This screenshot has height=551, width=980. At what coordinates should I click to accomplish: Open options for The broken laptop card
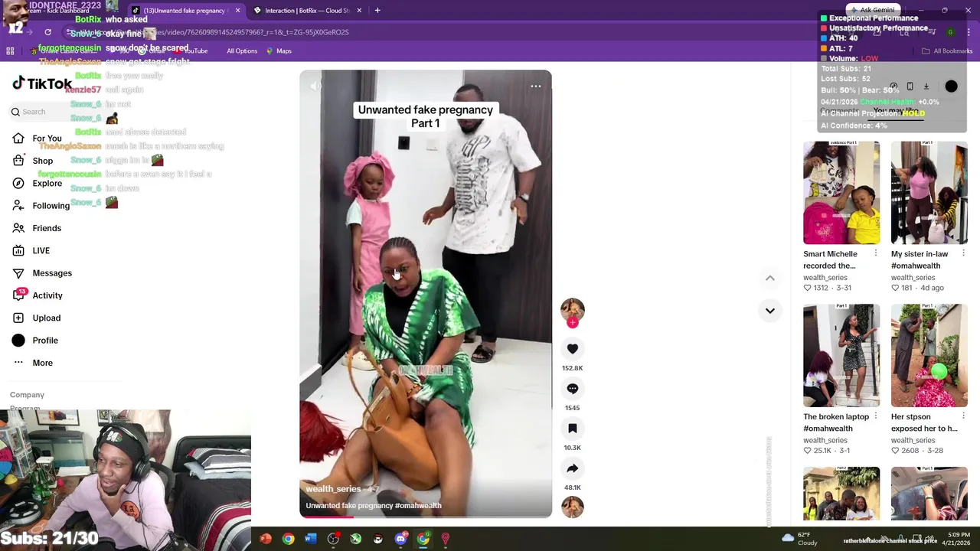876,416
